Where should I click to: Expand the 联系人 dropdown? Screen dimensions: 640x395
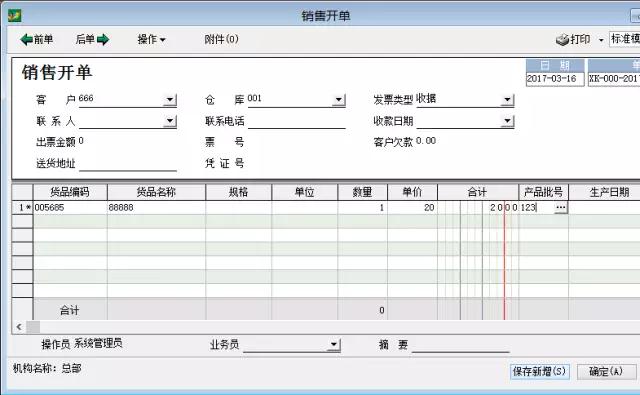[170, 121]
